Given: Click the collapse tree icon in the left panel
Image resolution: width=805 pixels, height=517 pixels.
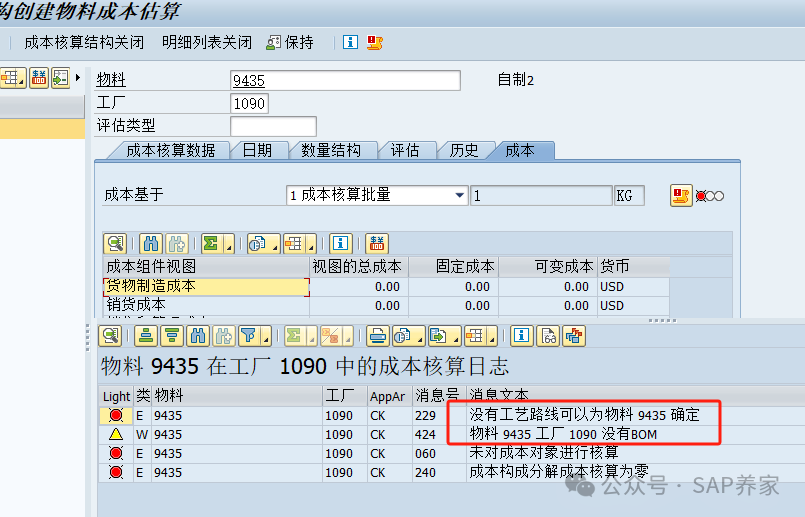Looking at the screenshot, I should click(x=60, y=78).
